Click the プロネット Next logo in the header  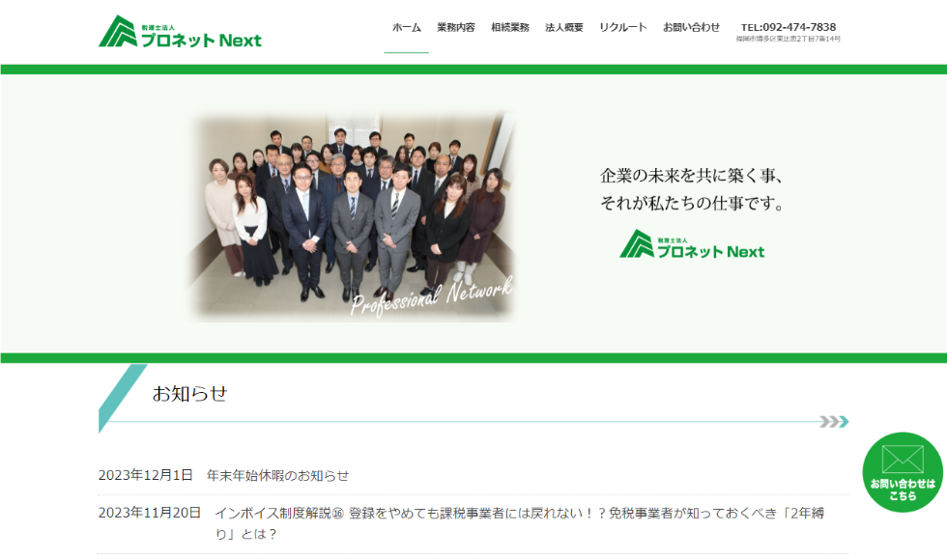pos(180,32)
